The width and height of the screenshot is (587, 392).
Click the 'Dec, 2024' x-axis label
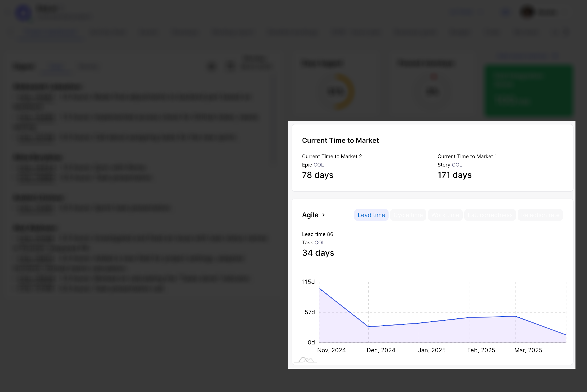point(381,350)
